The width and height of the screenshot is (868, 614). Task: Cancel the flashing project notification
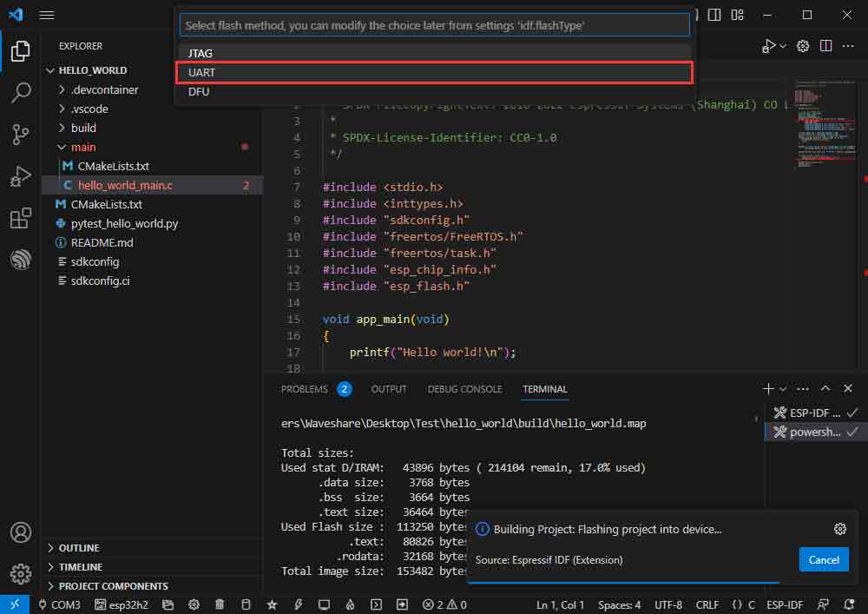(x=823, y=560)
